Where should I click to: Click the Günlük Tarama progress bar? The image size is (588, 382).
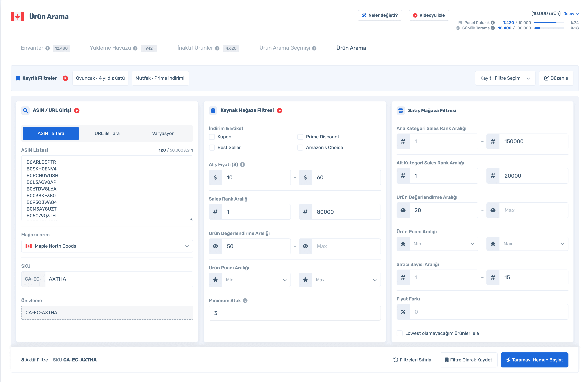click(549, 28)
